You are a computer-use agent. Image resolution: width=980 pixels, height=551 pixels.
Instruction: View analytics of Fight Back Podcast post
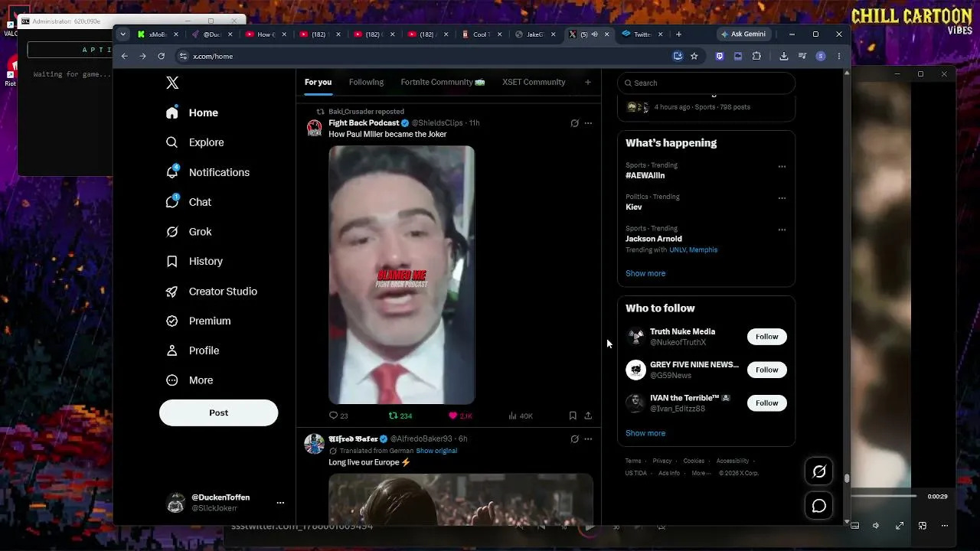(513, 416)
